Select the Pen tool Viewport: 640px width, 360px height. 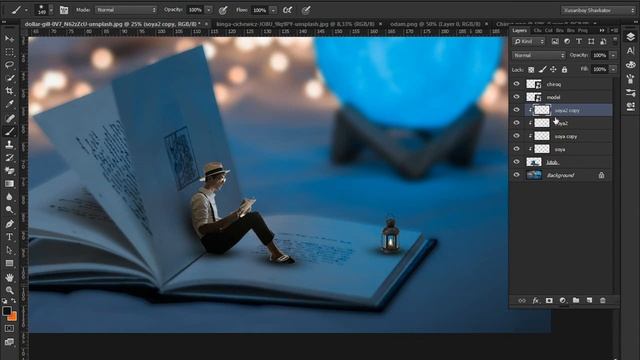point(9,224)
